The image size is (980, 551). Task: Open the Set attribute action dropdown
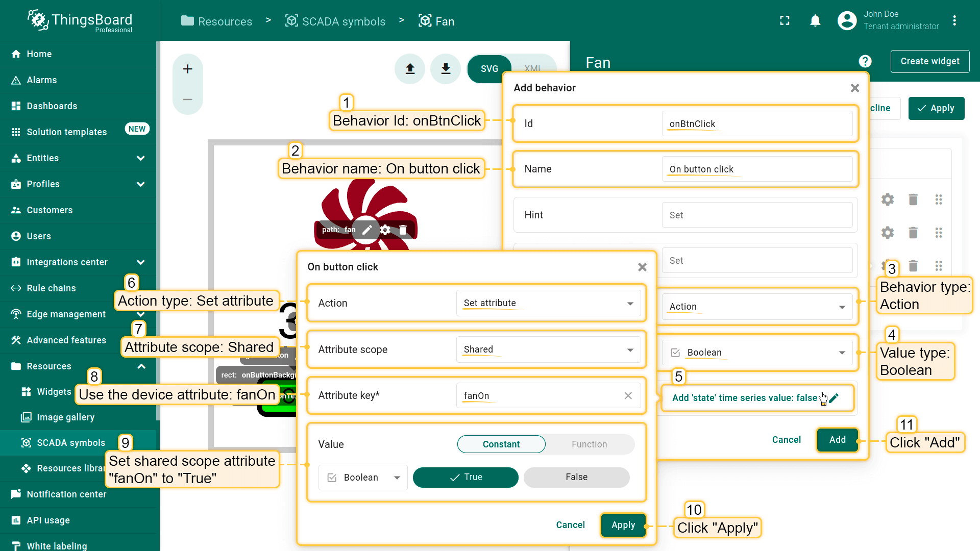(x=548, y=303)
